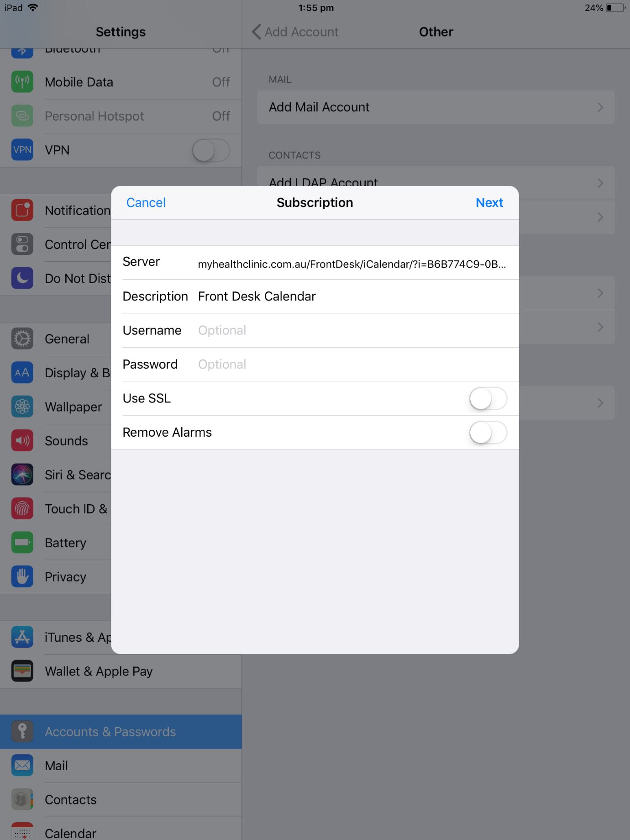This screenshot has height=840, width=630.
Task: Tap Next in the Subscription dialog
Action: [x=489, y=202]
